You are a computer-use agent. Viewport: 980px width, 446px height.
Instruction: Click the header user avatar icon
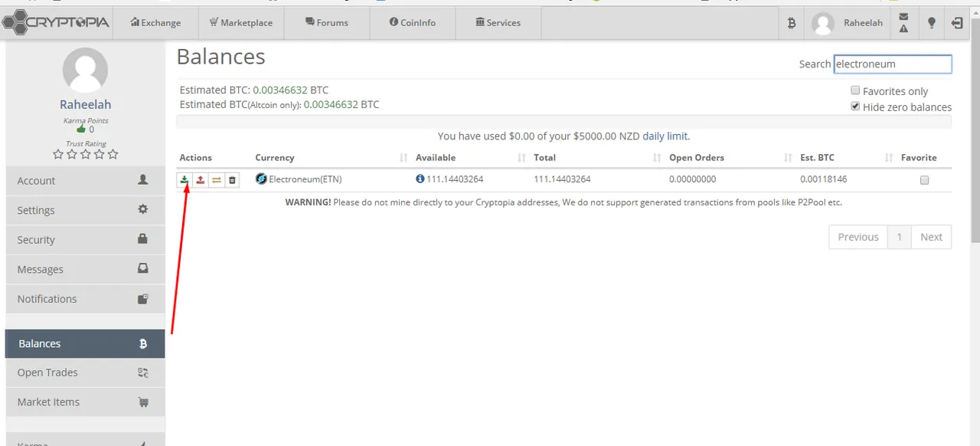coord(823,23)
